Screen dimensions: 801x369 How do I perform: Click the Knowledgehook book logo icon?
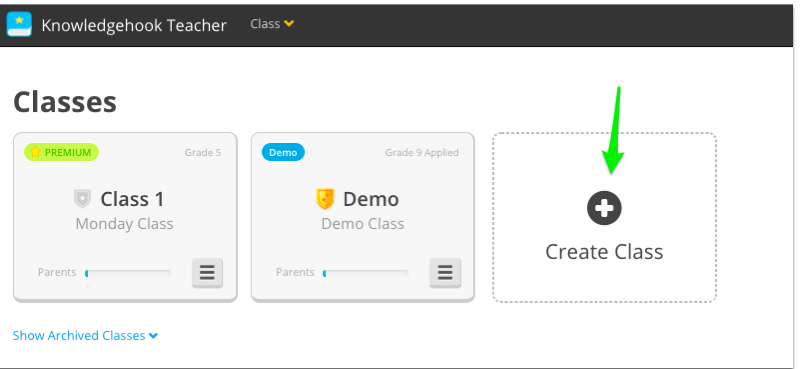click(19, 24)
